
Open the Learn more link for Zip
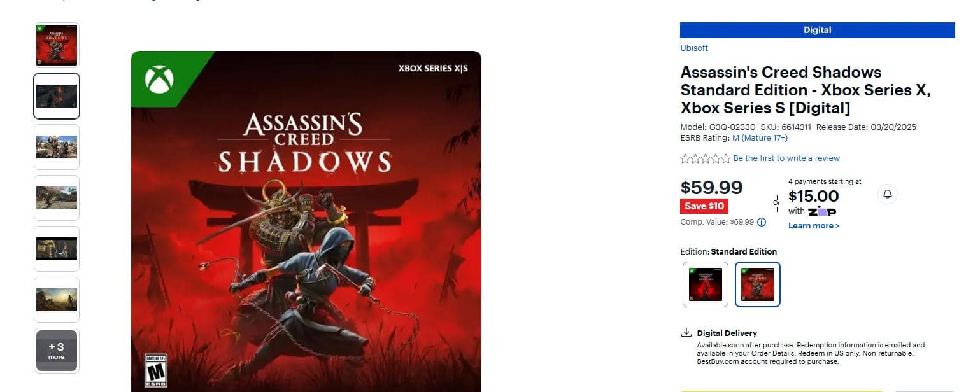(814, 226)
